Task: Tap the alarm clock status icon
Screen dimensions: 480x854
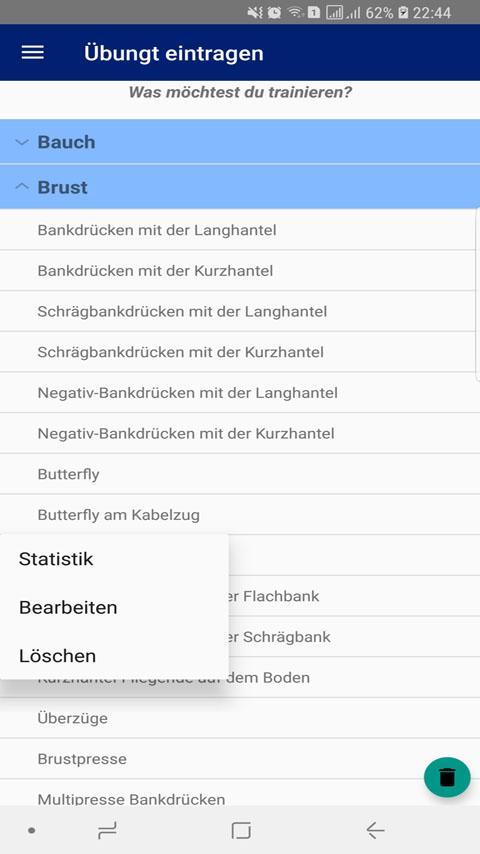Action: [x=274, y=12]
